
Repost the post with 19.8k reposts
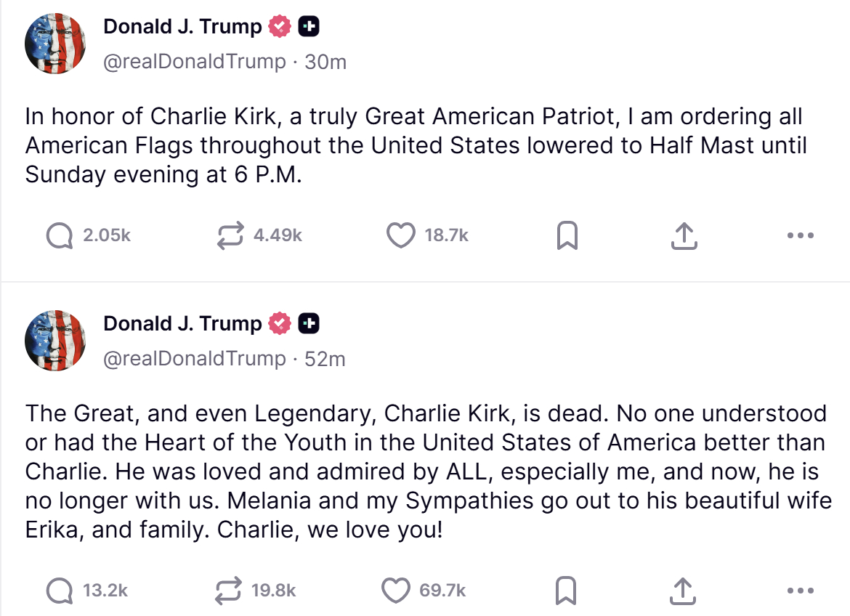click(x=229, y=591)
